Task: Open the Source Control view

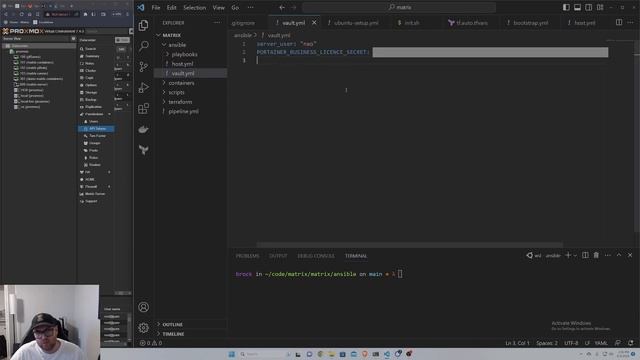Action: 143,67
